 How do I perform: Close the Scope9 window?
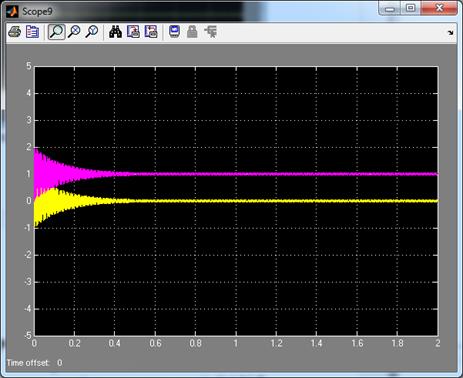[439, 8]
